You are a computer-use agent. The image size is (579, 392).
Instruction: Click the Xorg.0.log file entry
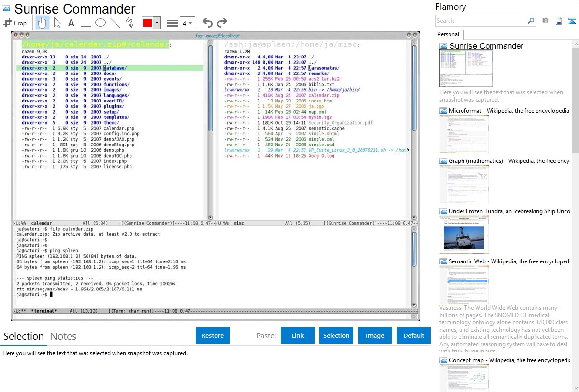pyautogui.click(x=321, y=156)
